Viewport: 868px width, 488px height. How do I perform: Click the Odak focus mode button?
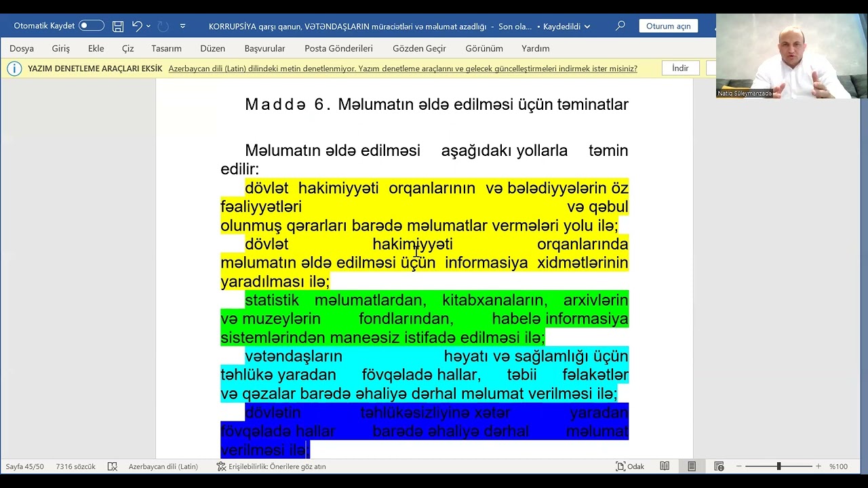[x=630, y=466]
